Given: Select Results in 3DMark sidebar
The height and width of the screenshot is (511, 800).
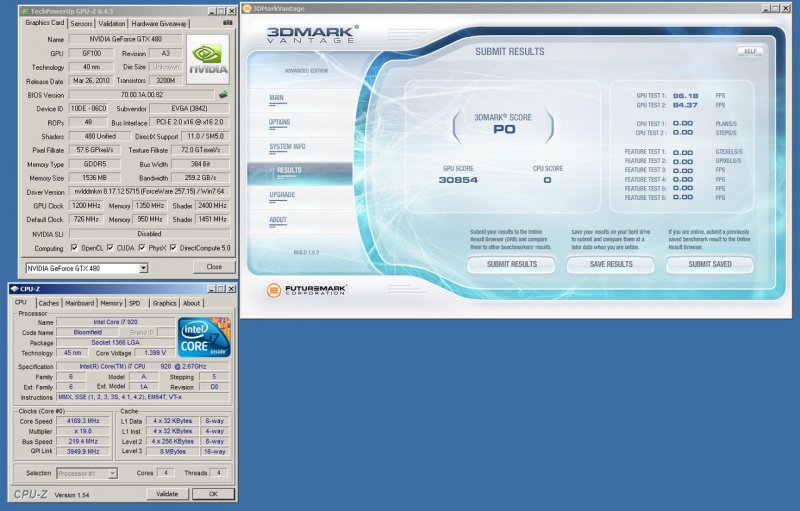Looking at the screenshot, I should click(299, 173).
